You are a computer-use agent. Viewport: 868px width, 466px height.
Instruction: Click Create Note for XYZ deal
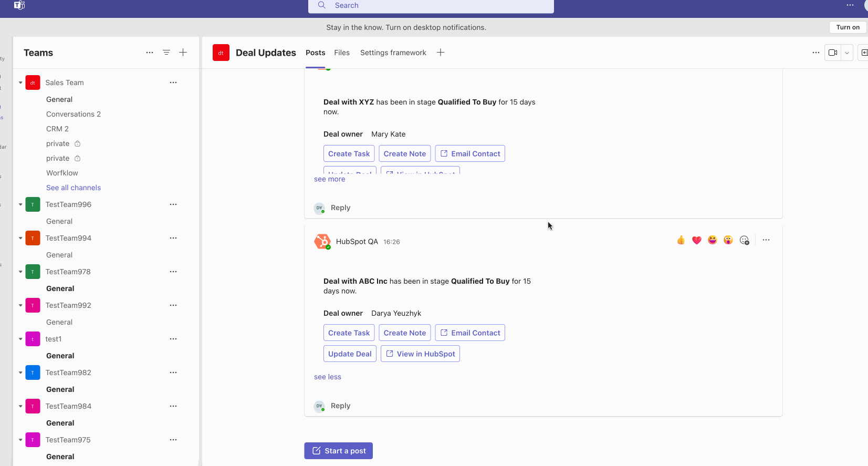click(x=405, y=153)
